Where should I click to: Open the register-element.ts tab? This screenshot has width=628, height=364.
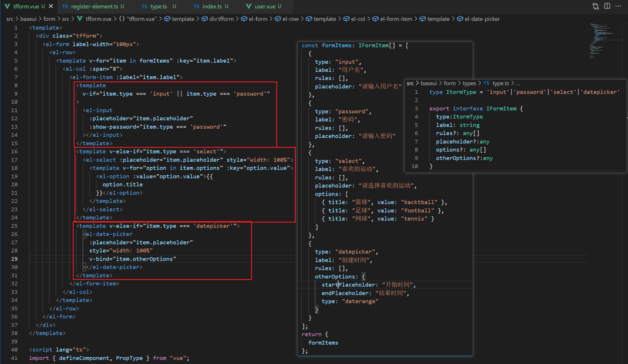[95, 6]
